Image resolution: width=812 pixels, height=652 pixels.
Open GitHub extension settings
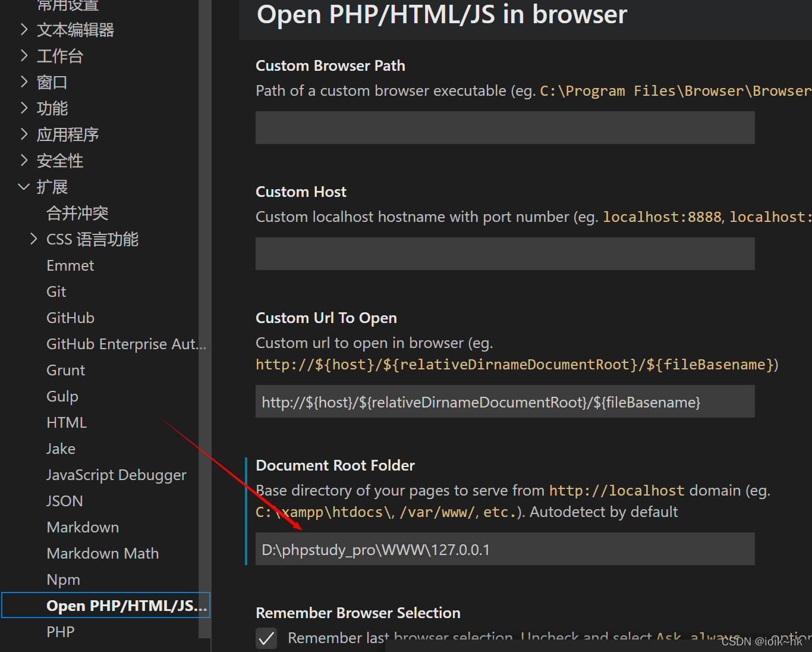[70, 318]
